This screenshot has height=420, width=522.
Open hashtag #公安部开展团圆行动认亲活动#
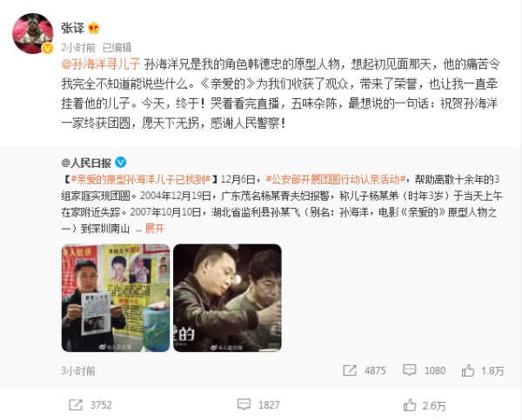pos(335,179)
